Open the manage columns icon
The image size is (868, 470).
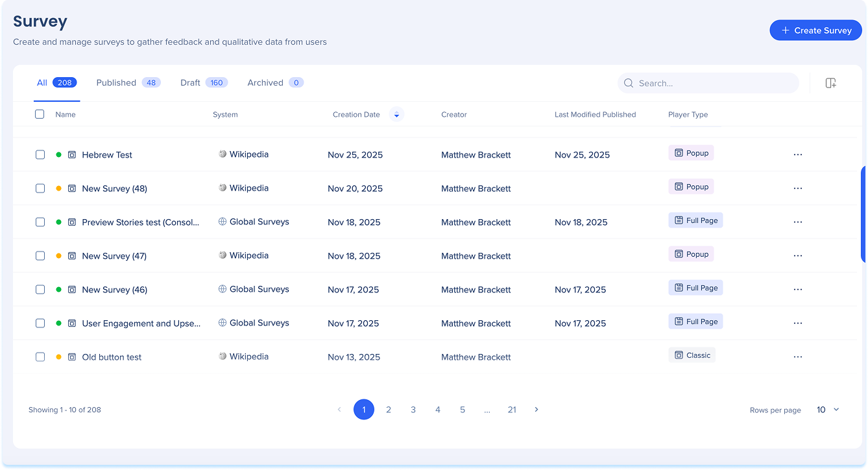coord(830,83)
